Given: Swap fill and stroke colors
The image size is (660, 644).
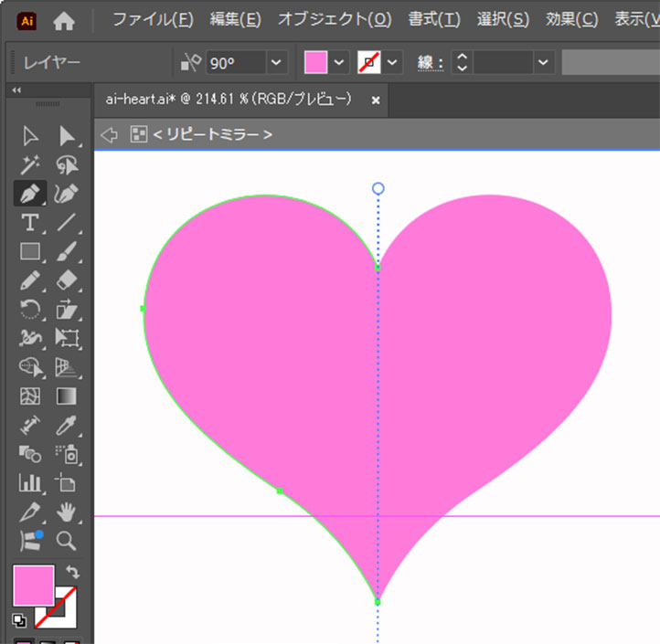Looking at the screenshot, I should coord(73,572).
